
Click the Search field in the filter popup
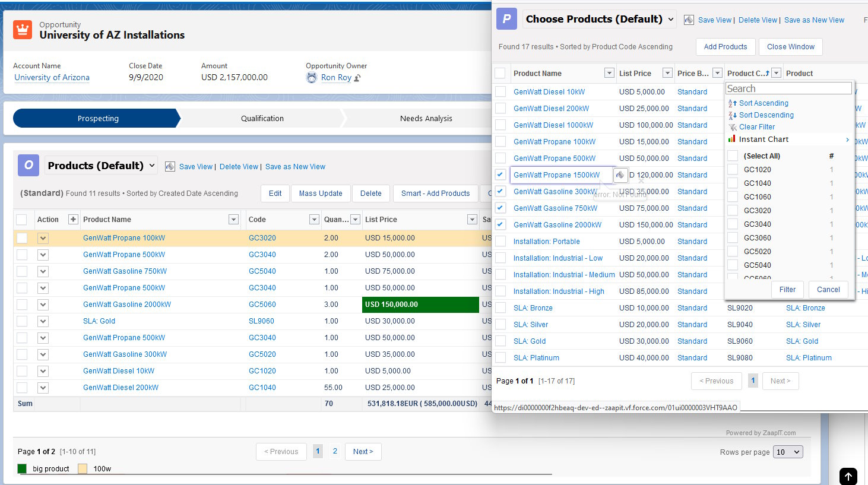click(x=788, y=88)
